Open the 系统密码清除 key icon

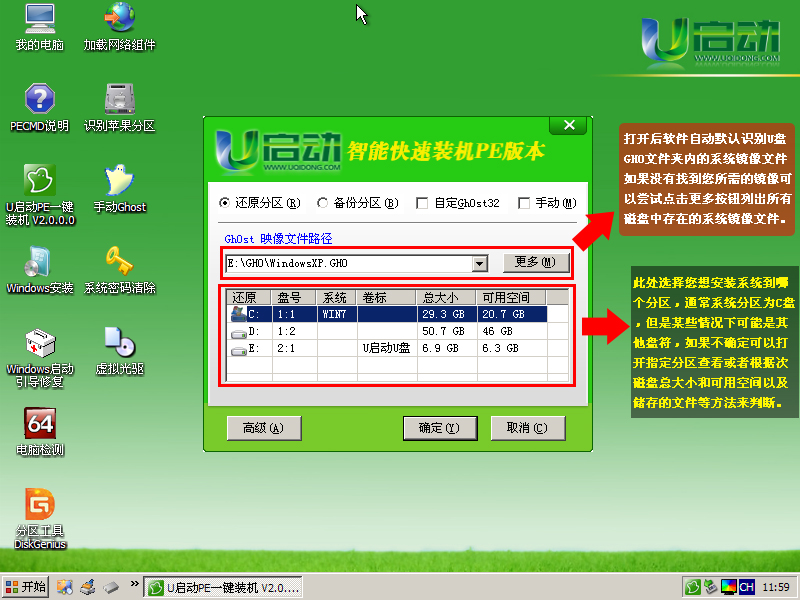click(x=119, y=263)
